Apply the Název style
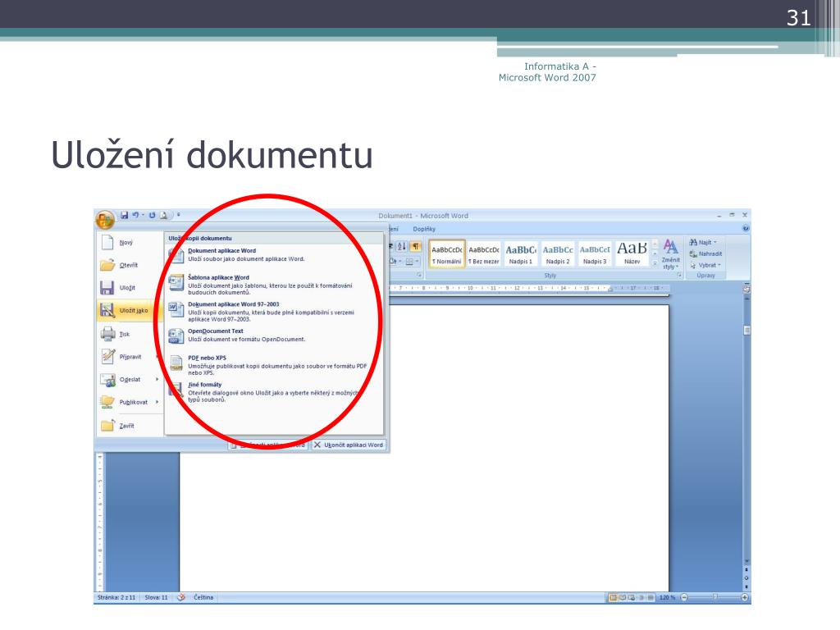This screenshot has width=840, height=630. [632, 254]
